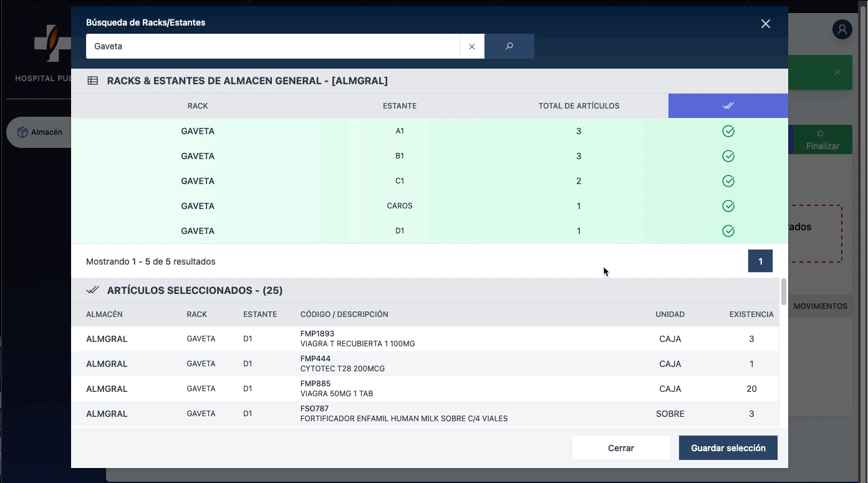
Task: Click the table icon beside Racks & Estantes
Action: pyautogui.click(x=93, y=80)
